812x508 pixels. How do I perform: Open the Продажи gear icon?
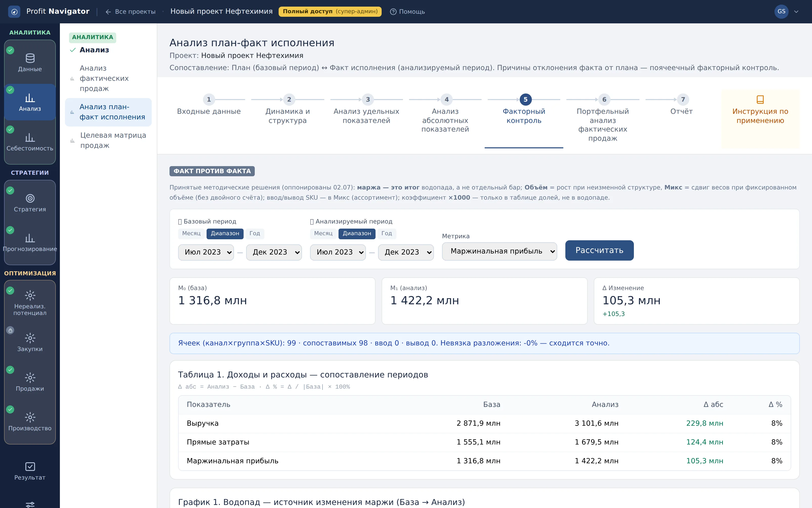(30, 378)
